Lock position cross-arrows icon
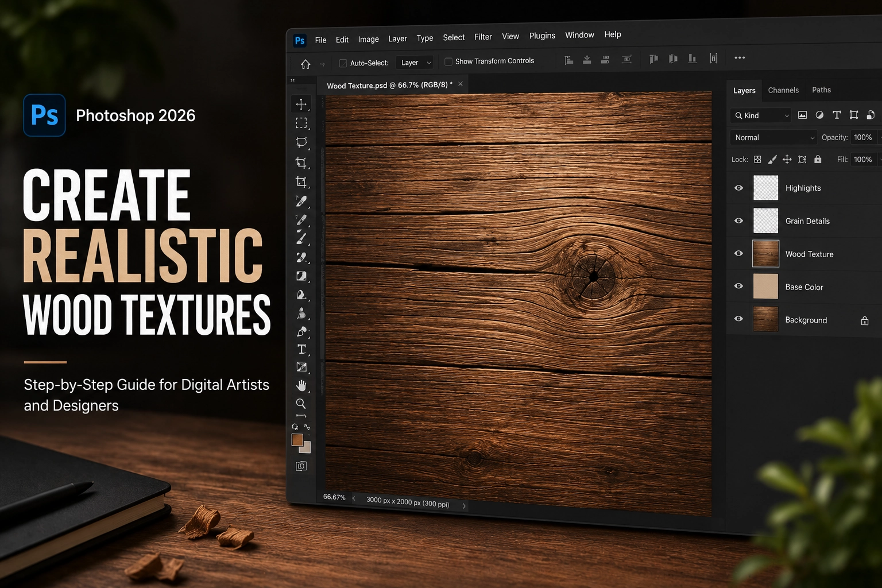882x588 pixels. coord(787,159)
